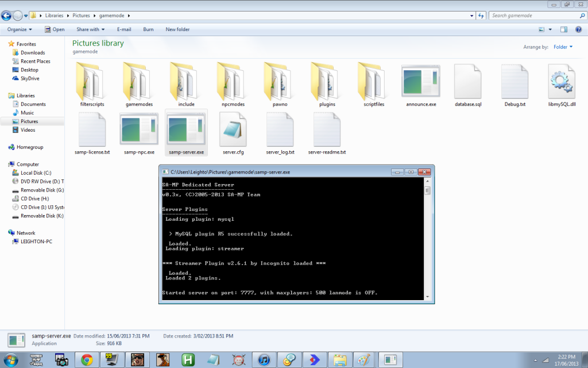588x368 pixels.
Task: Select LEIGHTON-PC under Network
Action: [36, 241]
